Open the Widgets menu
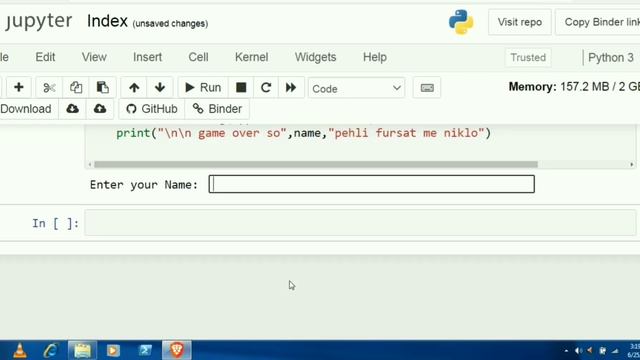Screen dimensions: 640x360 [x=316, y=57]
